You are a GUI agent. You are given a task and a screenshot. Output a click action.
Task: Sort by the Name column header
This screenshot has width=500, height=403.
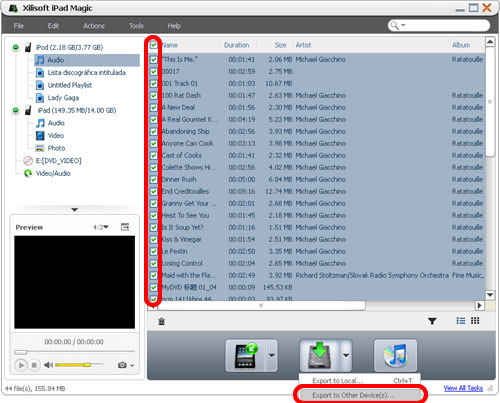pos(170,45)
